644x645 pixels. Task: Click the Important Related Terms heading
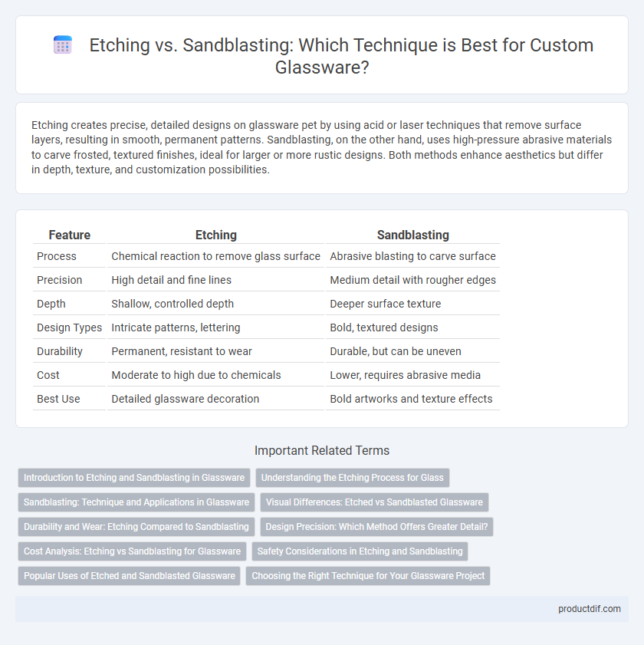[x=322, y=450]
